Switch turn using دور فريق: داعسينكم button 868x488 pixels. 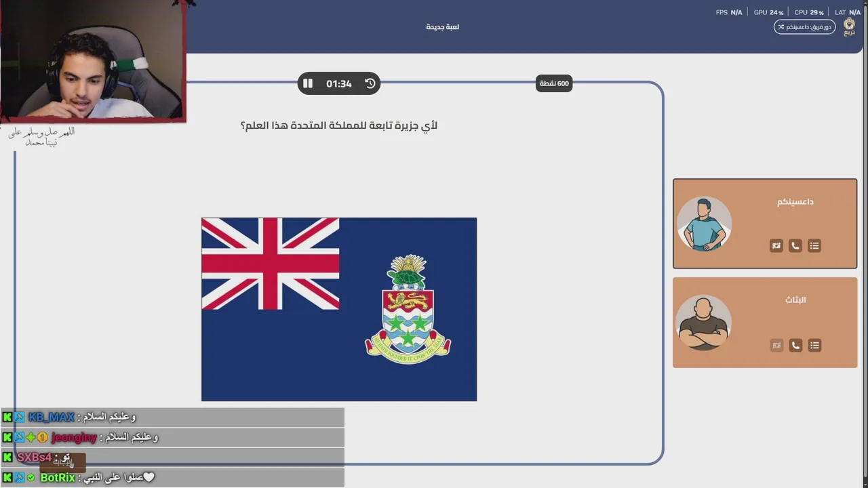[x=804, y=27]
